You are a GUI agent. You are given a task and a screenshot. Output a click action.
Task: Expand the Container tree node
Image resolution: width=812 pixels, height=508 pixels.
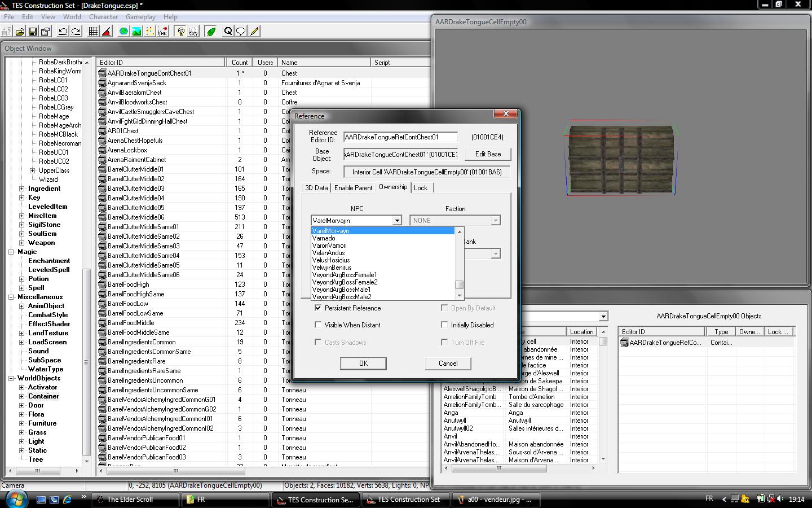22,396
